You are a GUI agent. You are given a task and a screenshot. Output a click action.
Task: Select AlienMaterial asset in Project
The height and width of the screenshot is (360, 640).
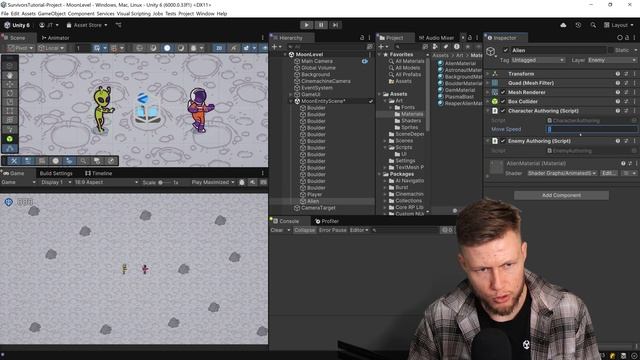tap(460, 63)
